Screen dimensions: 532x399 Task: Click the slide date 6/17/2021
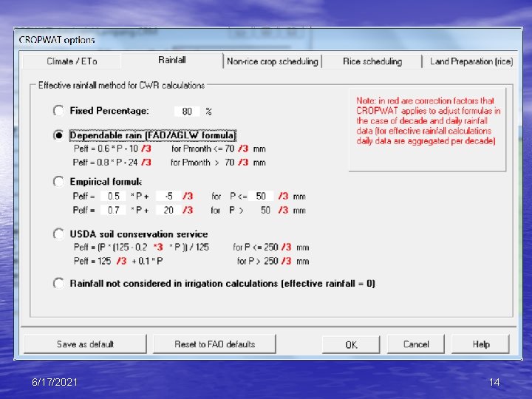click(x=55, y=383)
